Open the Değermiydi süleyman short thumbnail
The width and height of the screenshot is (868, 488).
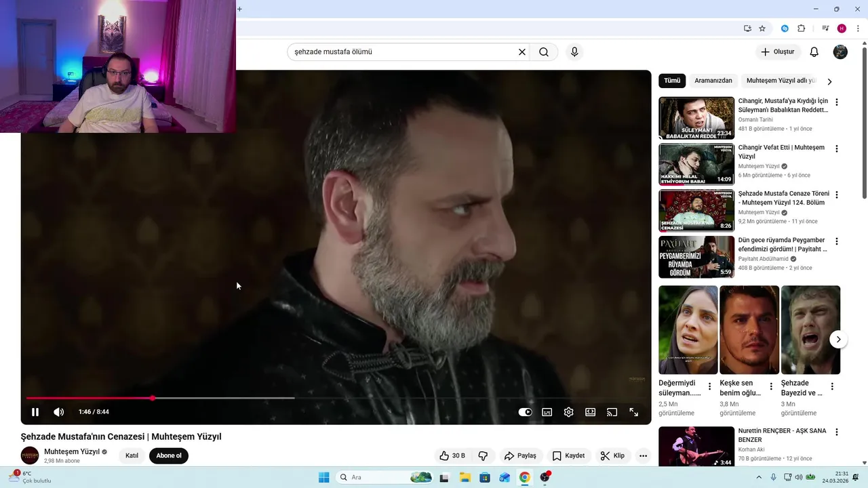(x=688, y=330)
